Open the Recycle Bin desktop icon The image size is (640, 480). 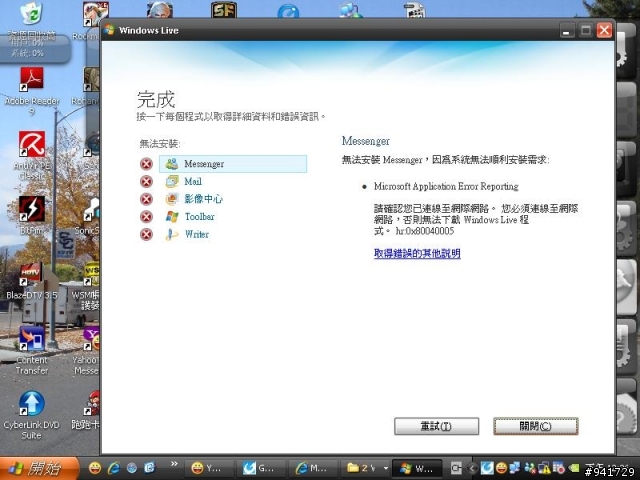[32, 18]
